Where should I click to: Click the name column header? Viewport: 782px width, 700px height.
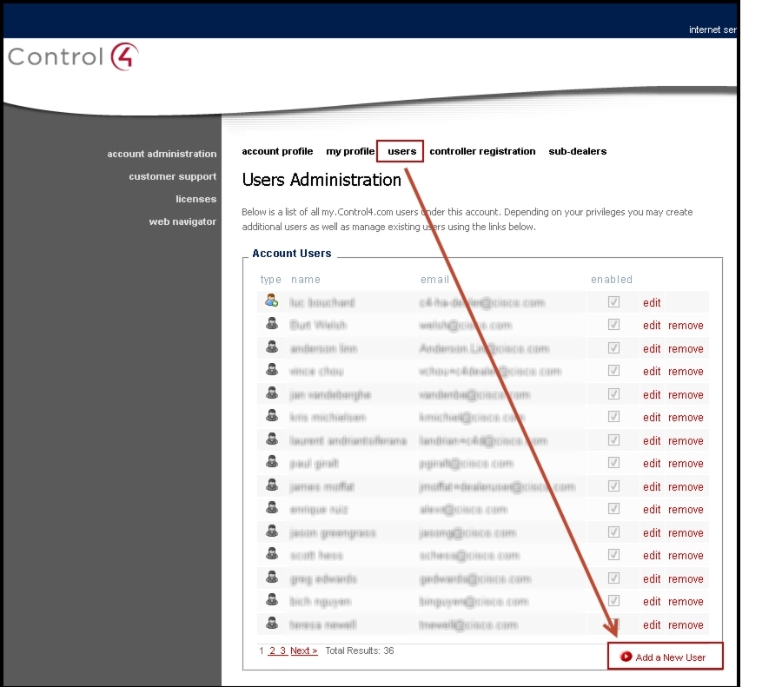pyautogui.click(x=306, y=280)
